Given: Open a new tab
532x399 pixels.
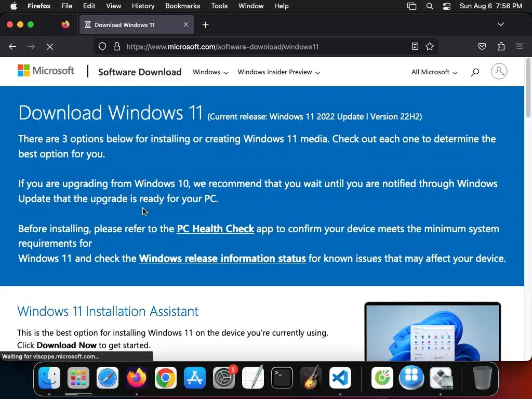Looking at the screenshot, I should [x=205, y=25].
